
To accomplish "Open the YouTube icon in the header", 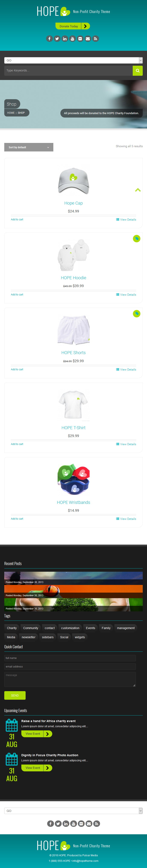I will (73, 39).
